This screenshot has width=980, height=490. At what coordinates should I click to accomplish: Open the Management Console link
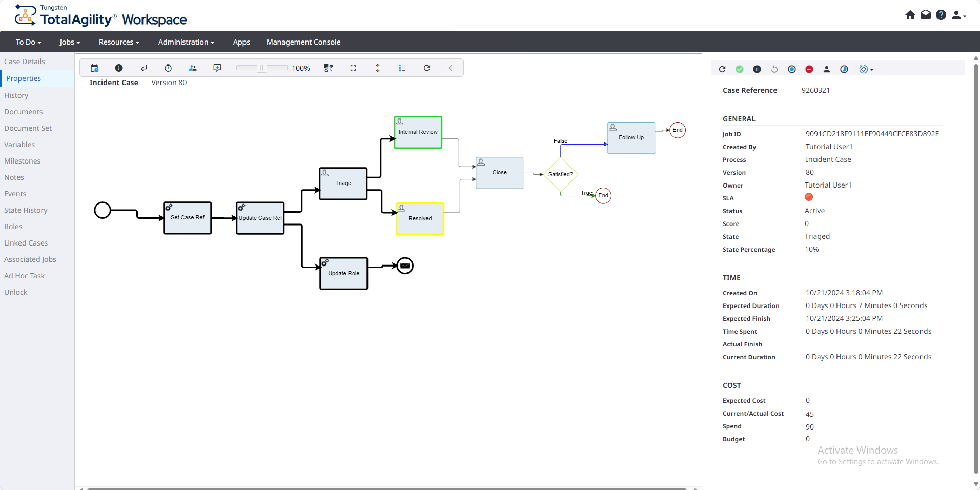[303, 42]
